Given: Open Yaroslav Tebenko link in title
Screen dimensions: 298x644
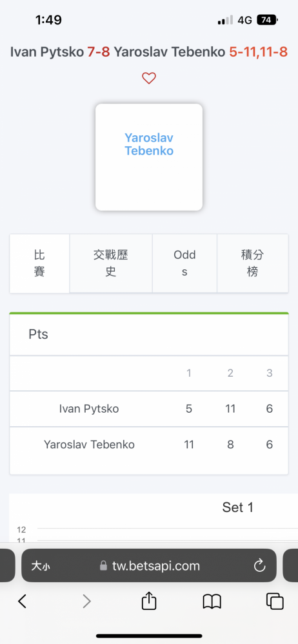Looking at the screenshot, I should coord(170,53).
